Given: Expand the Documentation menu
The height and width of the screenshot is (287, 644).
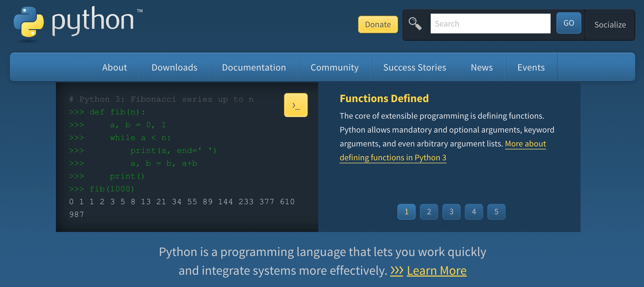Looking at the screenshot, I should click(254, 67).
